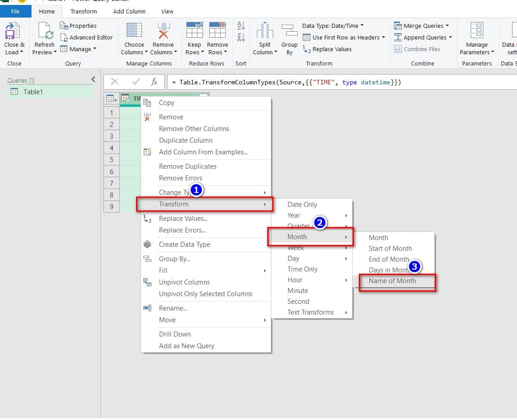Switch to the Add Column ribbon tab

tap(129, 11)
